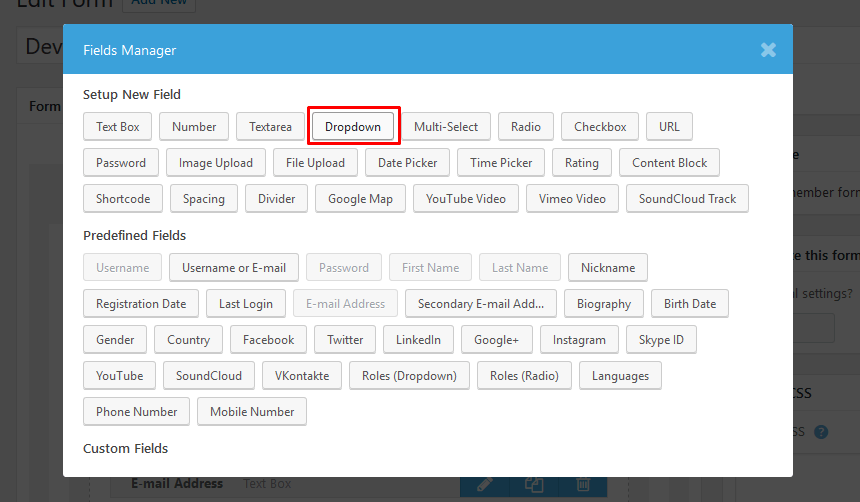The width and height of the screenshot is (860, 502).
Task: Click the greyed-out E-mail Address predefined field
Action: pyautogui.click(x=346, y=304)
